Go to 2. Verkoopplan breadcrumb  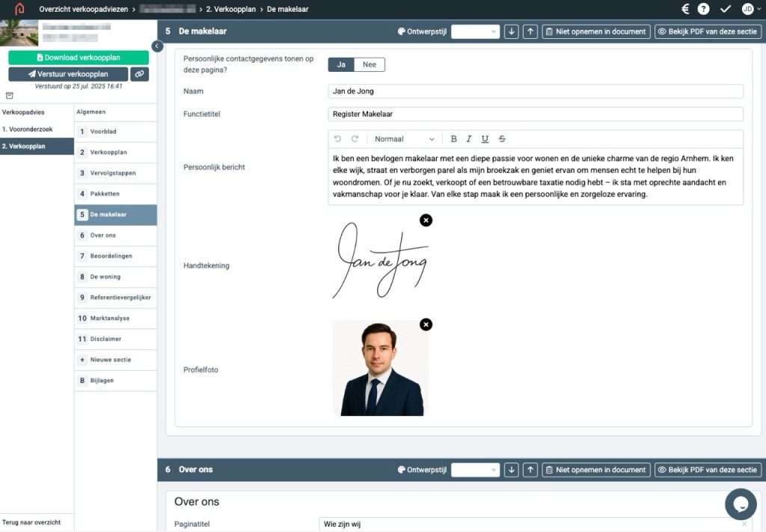click(x=230, y=9)
